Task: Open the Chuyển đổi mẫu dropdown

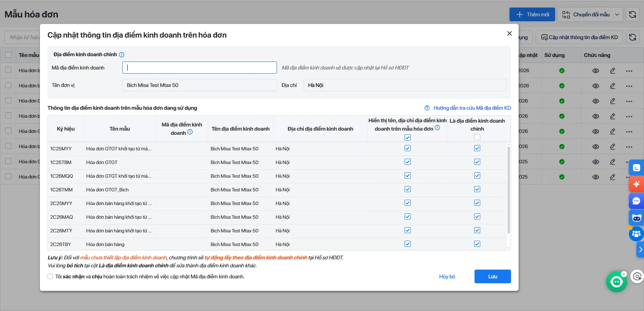Action: pos(590,14)
